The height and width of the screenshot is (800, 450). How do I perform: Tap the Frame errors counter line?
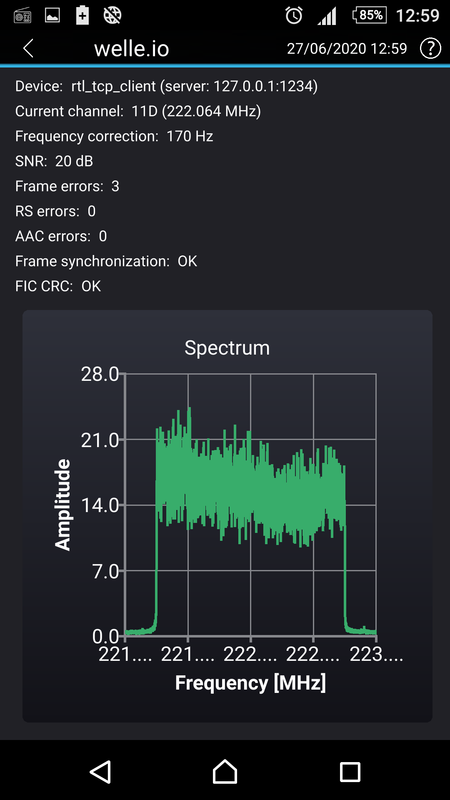[x=67, y=186]
